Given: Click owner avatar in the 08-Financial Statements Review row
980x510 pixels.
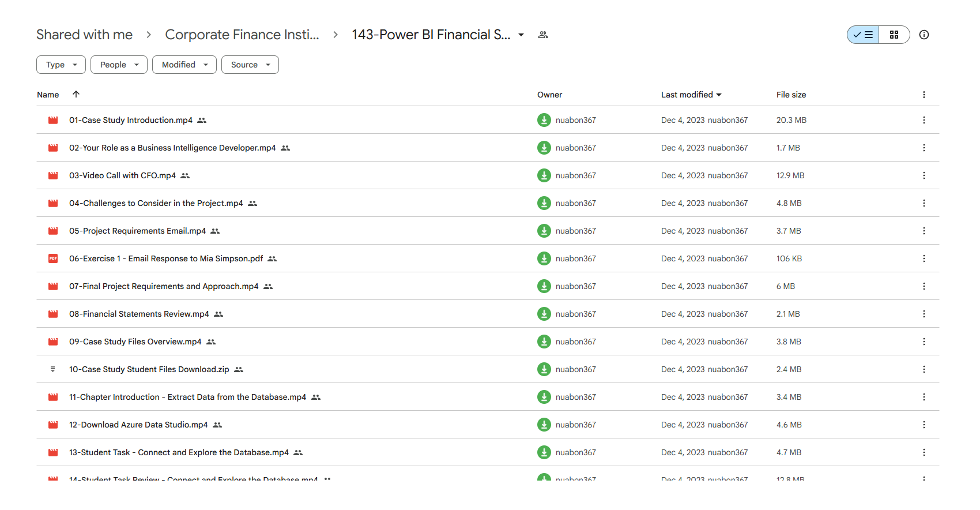Looking at the screenshot, I should coord(544,314).
